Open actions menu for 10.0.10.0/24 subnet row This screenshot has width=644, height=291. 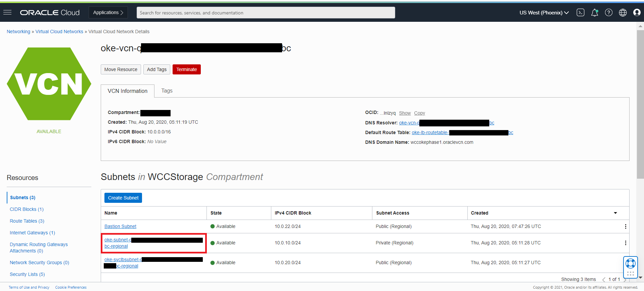click(x=626, y=243)
